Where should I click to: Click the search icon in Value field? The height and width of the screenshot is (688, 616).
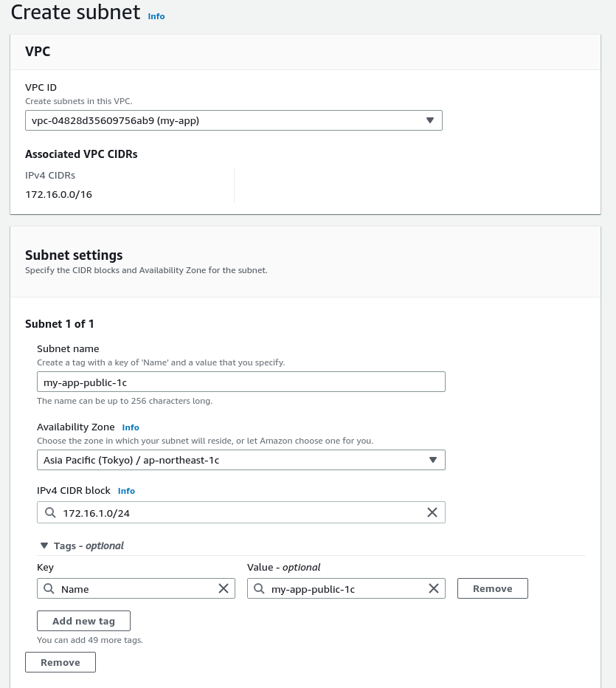(259, 588)
